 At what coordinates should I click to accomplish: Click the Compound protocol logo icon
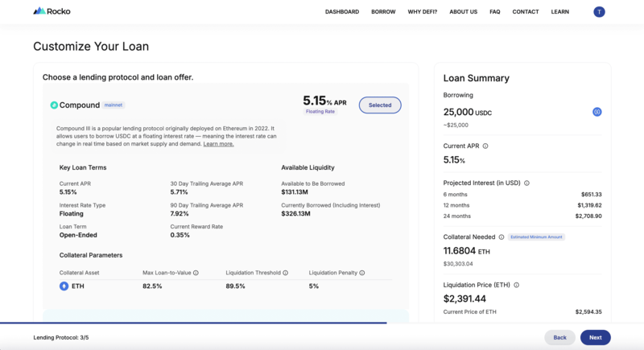pos(54,105)
